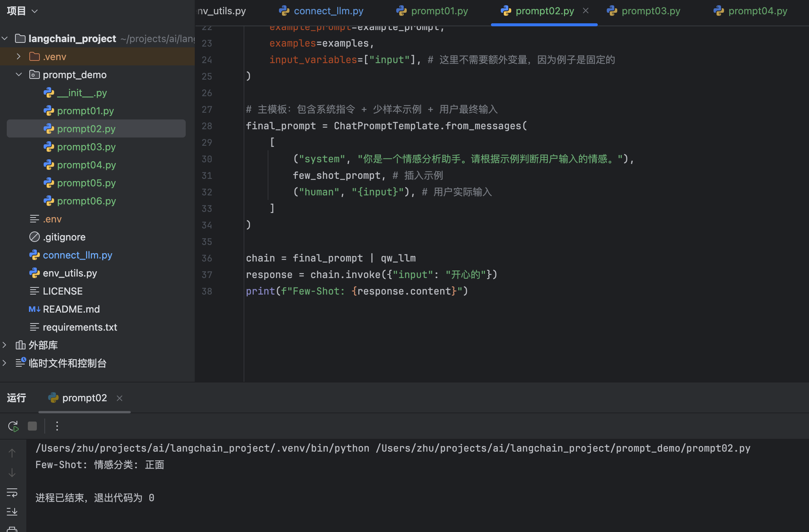The image size is (809, 532).
Task: Close the prompt02 run tab
Action: pos(120,398)
